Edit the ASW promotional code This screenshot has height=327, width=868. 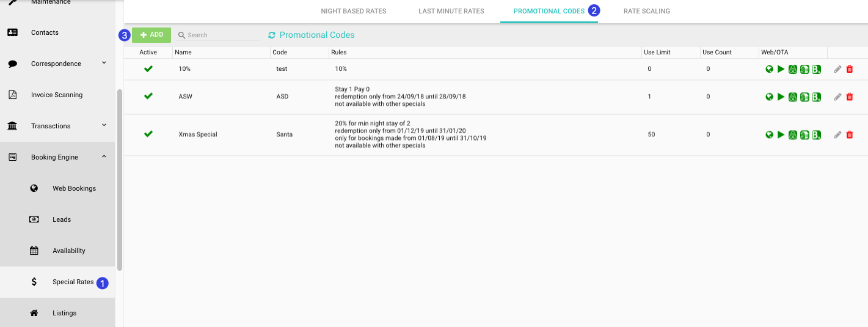pos(837,97)
